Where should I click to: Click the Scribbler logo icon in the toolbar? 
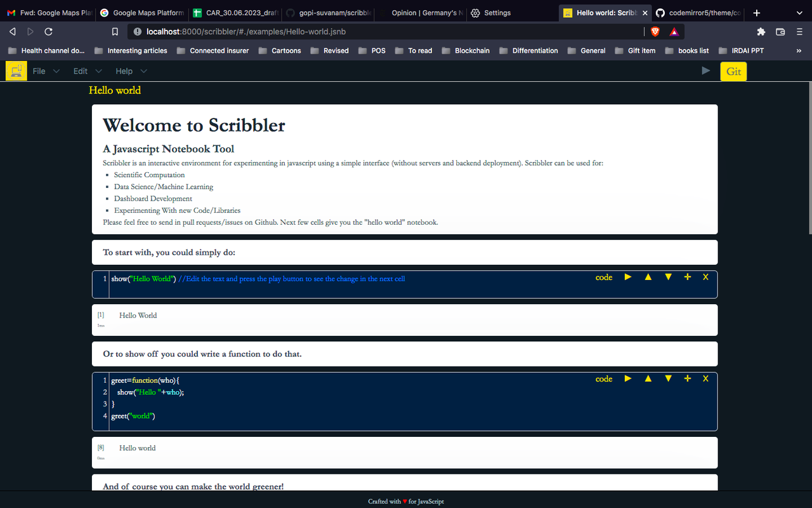[16, 70]
